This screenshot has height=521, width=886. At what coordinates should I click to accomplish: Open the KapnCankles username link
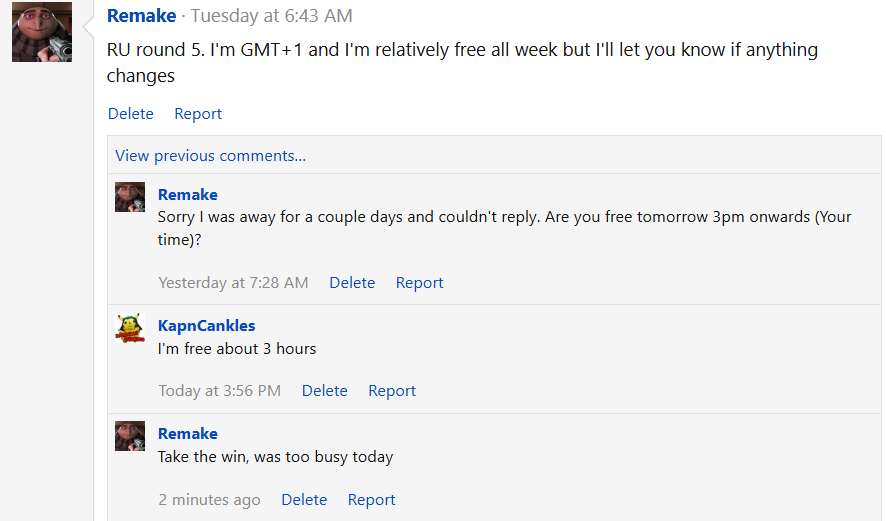pos(206,325)
